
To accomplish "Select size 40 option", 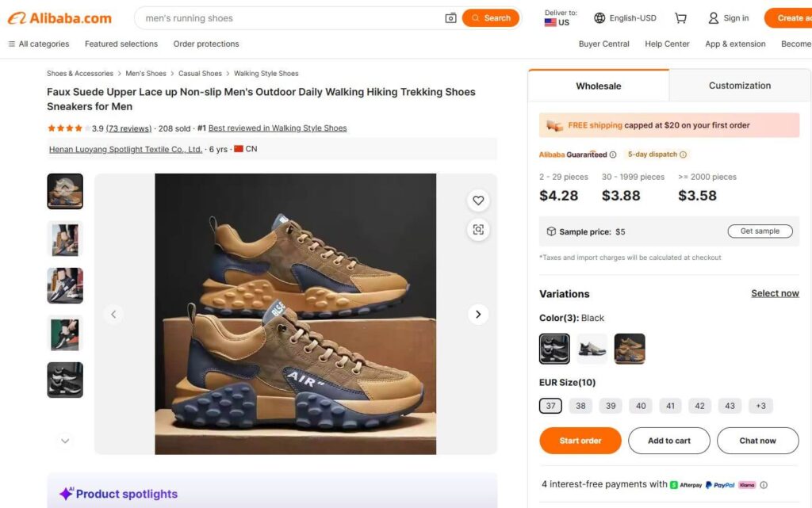I will [x=640, y=405].
